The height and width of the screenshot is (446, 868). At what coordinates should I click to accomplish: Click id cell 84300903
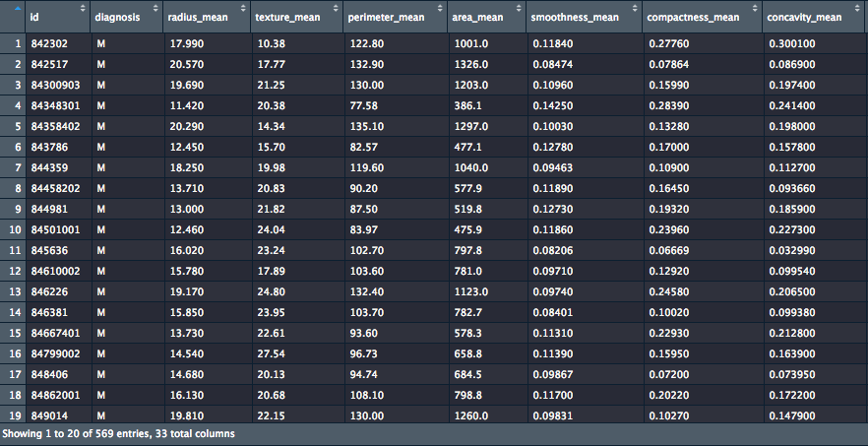[55, 86]
